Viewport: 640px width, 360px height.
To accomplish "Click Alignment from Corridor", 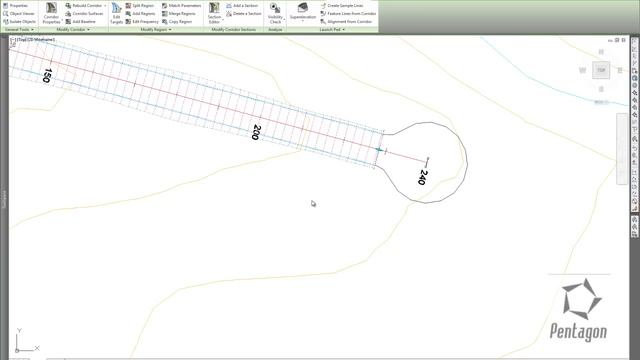I will click(346, 22).
